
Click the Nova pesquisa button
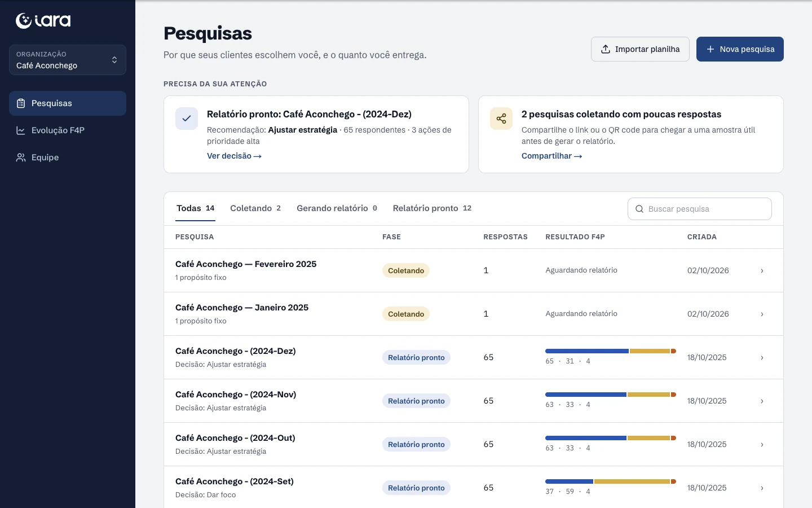pyautogui.click(x=740, y=49)
